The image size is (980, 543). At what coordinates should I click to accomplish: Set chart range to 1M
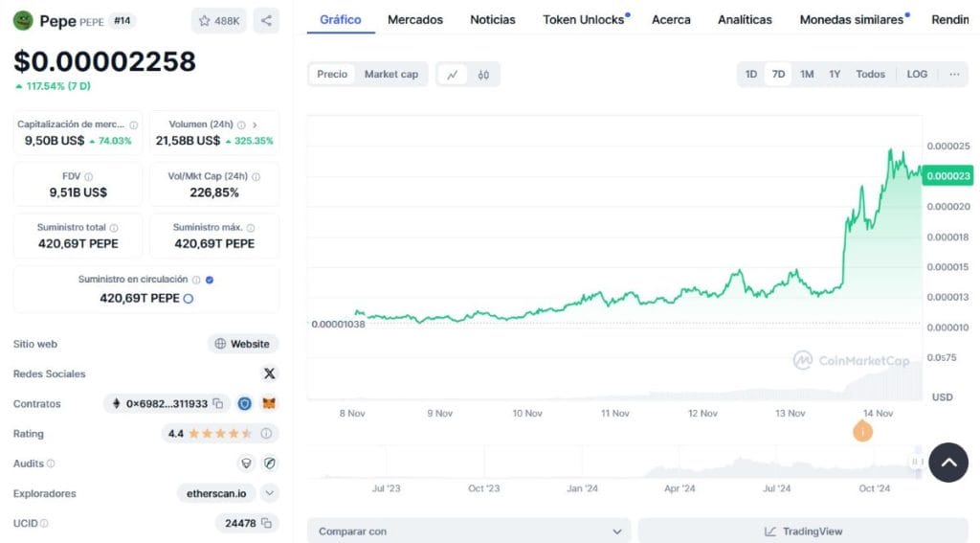807,74
